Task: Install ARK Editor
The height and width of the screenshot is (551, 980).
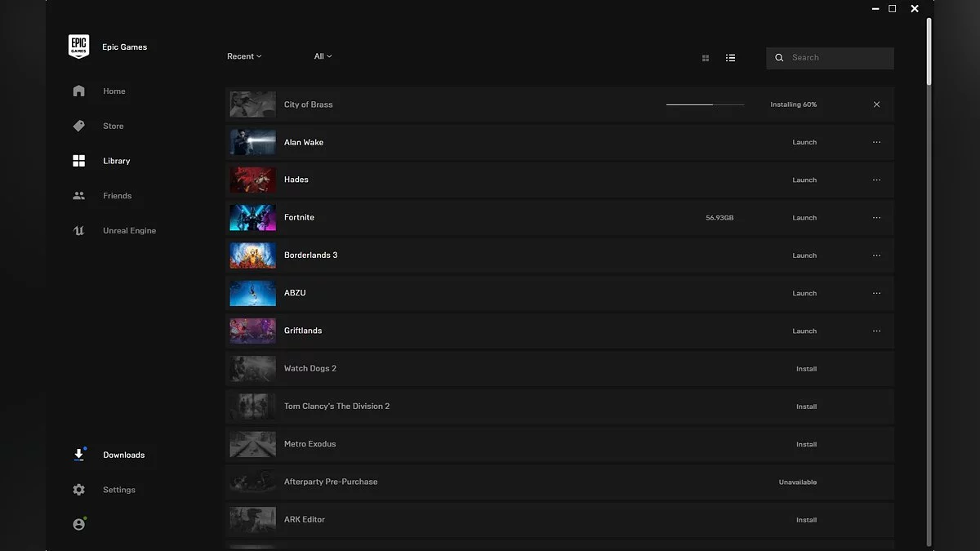Action: pyautogui.click(x=806, y=520)
